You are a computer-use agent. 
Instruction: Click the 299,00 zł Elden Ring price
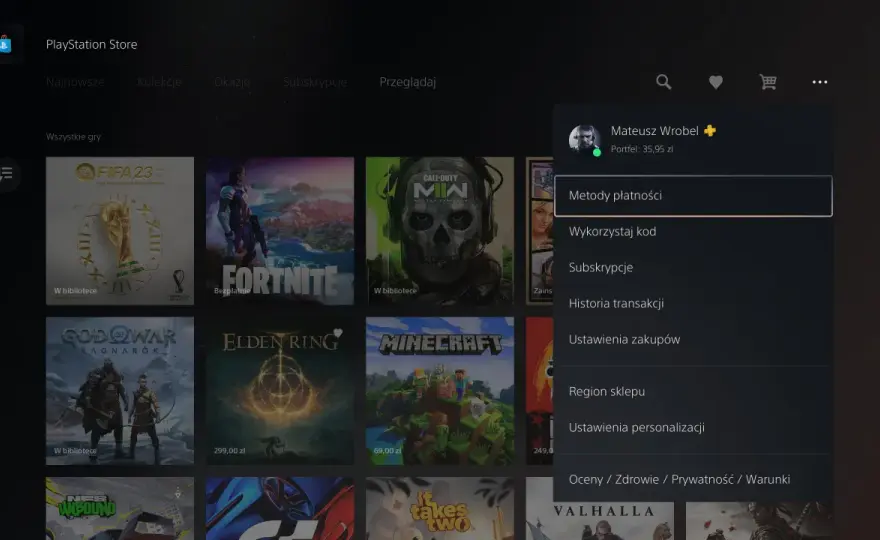pyautogui.click(x=230, y=451)
